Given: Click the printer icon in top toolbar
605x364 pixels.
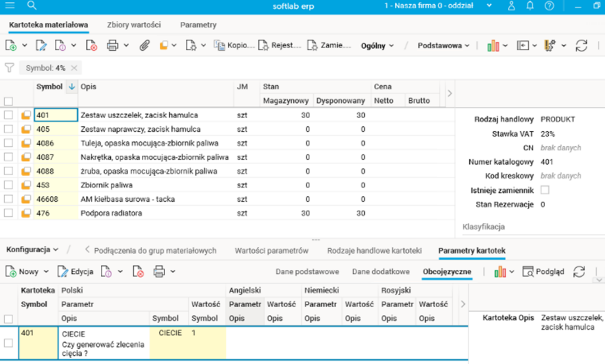Looking at the screenshot, I should click(113, 46).
